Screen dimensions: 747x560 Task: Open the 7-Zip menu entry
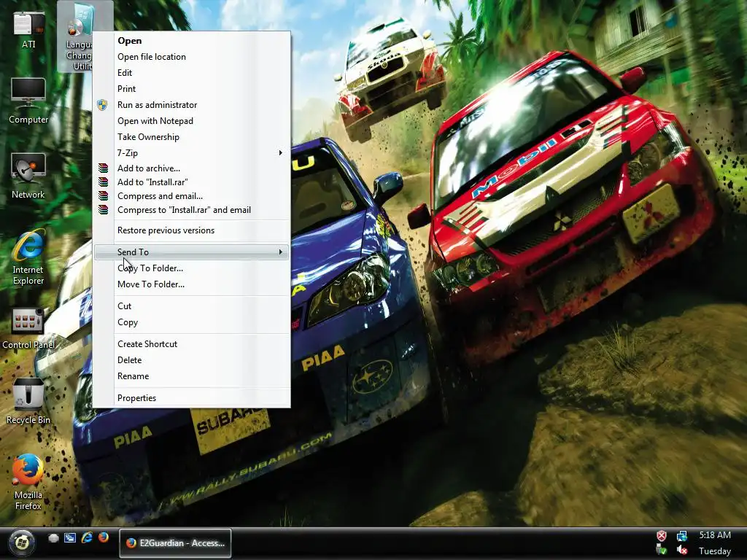192,153
